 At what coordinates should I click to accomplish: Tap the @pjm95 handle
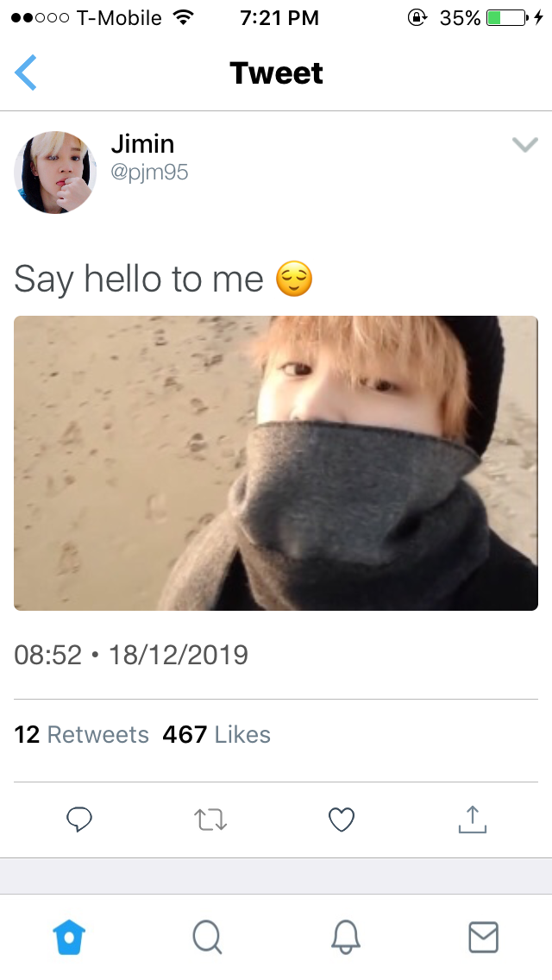pyautogui.click(x=149, y=173)
